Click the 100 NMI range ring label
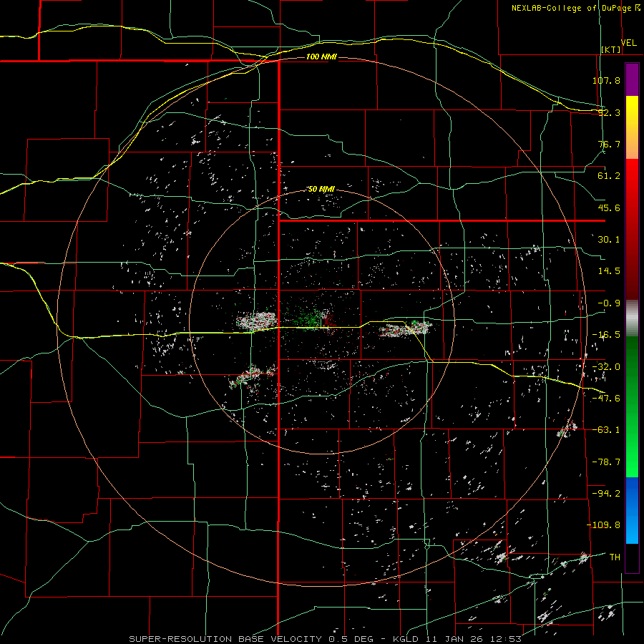The height and width of the screenshot is (644, 644). click(x=321, y=57)
